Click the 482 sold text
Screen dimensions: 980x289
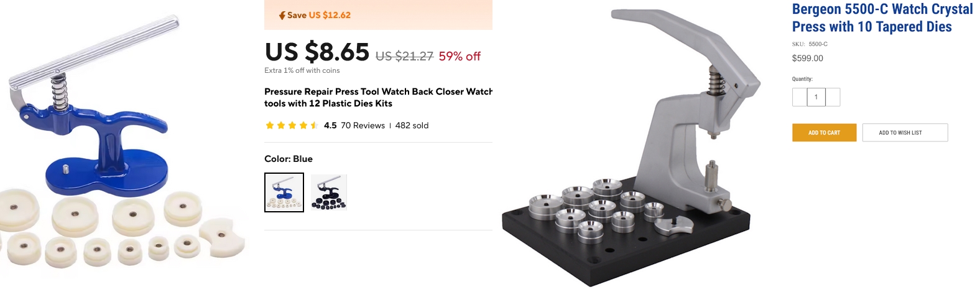(x=412, y=125)
